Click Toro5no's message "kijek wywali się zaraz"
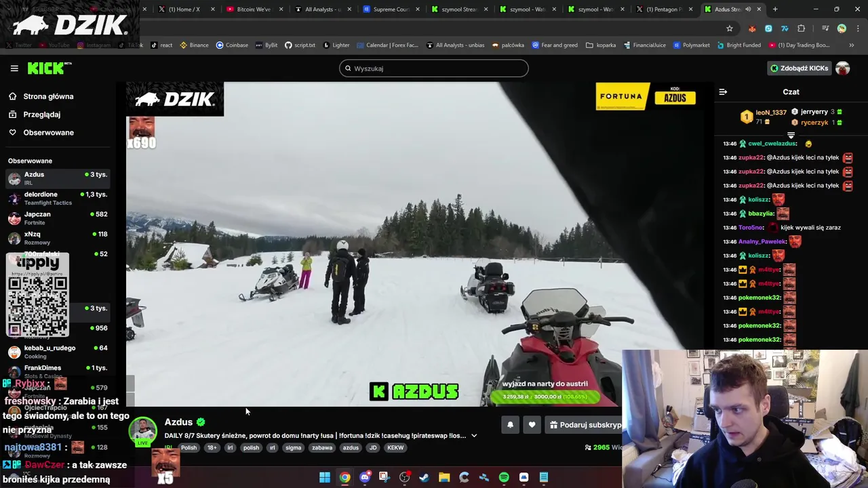Image resolution: width=868 pixels, height=488 pixels. click(x=810, y=228)
